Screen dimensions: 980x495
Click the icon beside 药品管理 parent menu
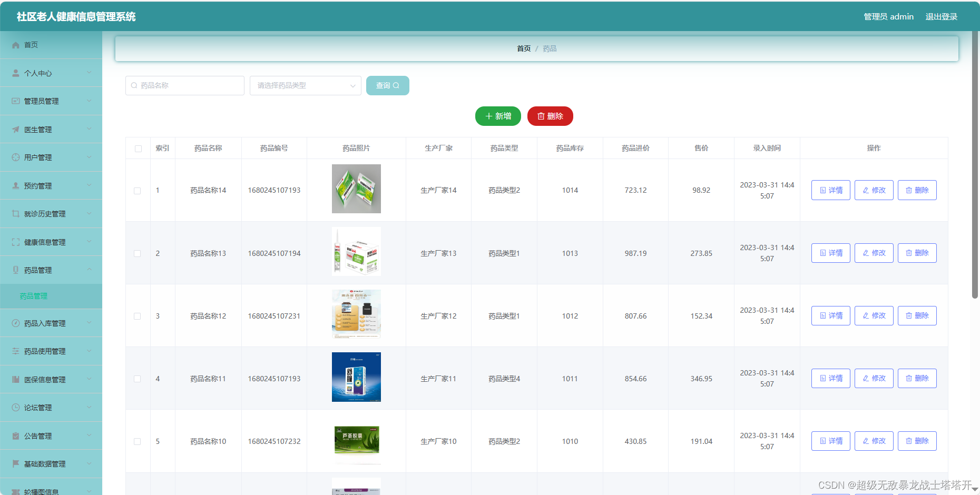(16, 270)
